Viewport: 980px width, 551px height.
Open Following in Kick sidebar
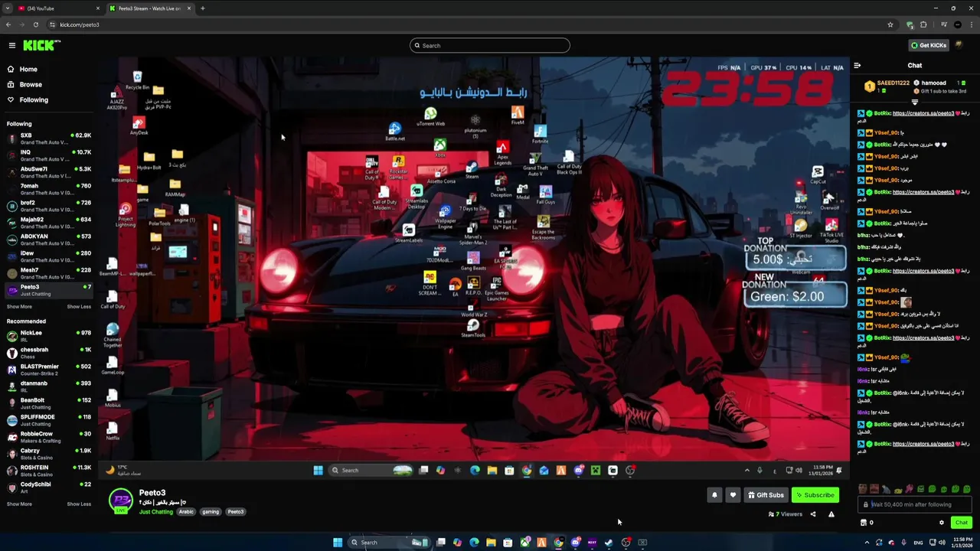tap(34, 99)
